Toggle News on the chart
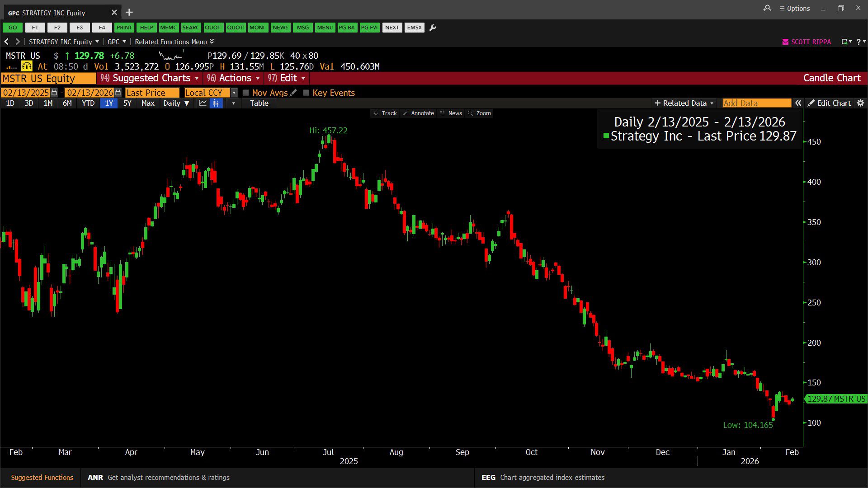Screen dimensions: 868x488 (x=451, y=113)
